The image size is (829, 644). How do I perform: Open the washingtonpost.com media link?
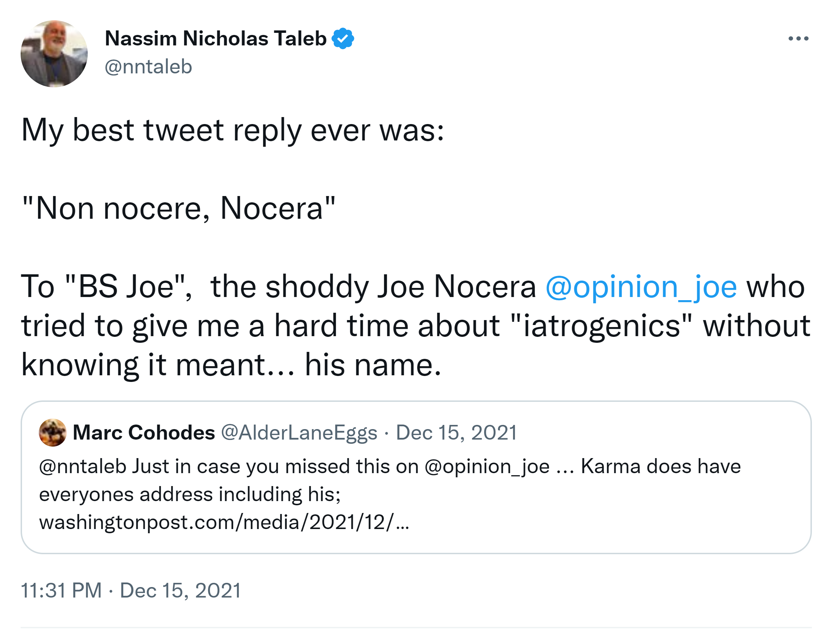point(224,522)
